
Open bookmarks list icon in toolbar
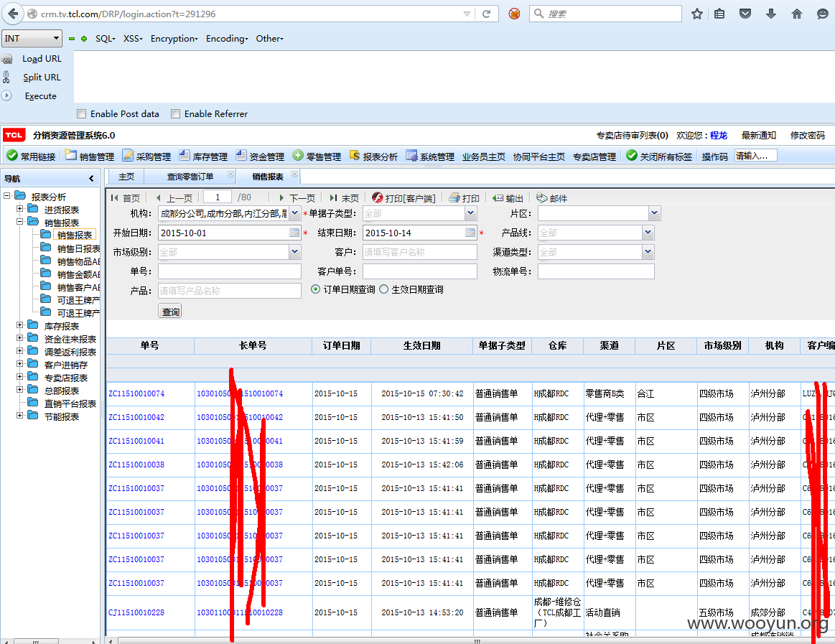(x=719, y=14)
